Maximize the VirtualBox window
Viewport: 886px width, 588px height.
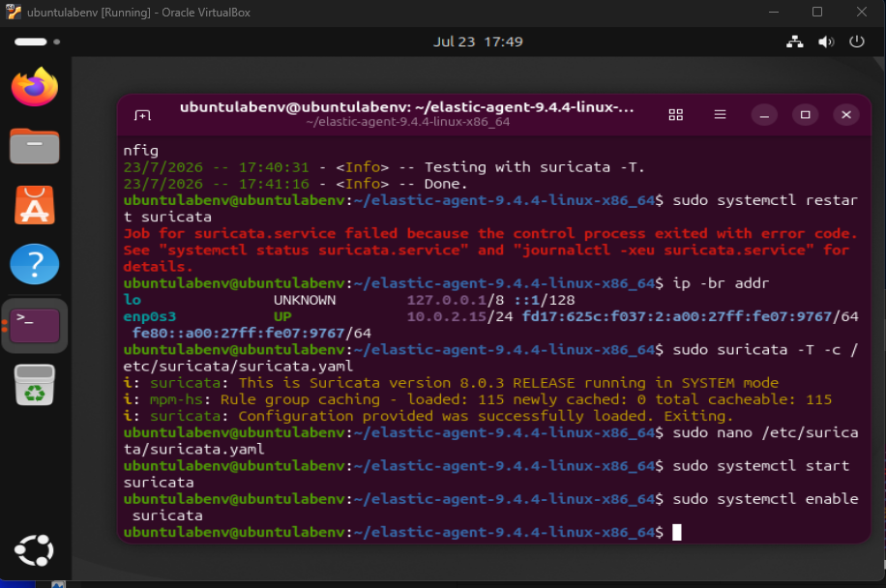817,12
